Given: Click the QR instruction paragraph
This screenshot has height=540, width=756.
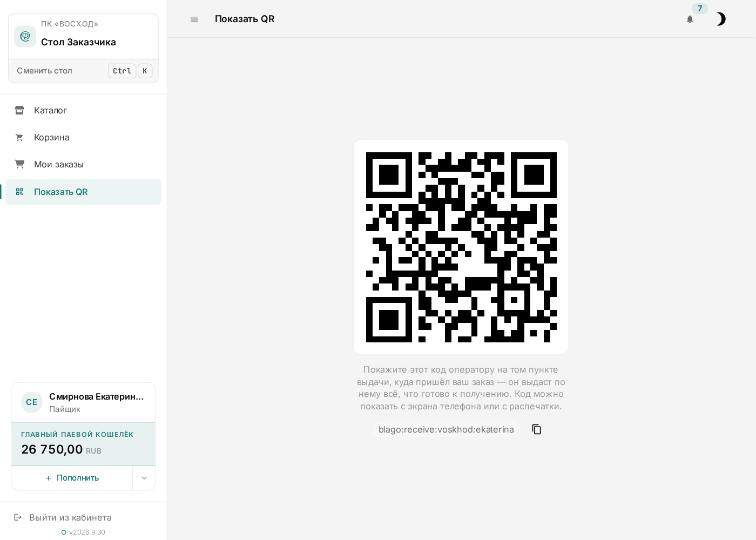Looking at the screenshot, I should (x=461, y=388).
